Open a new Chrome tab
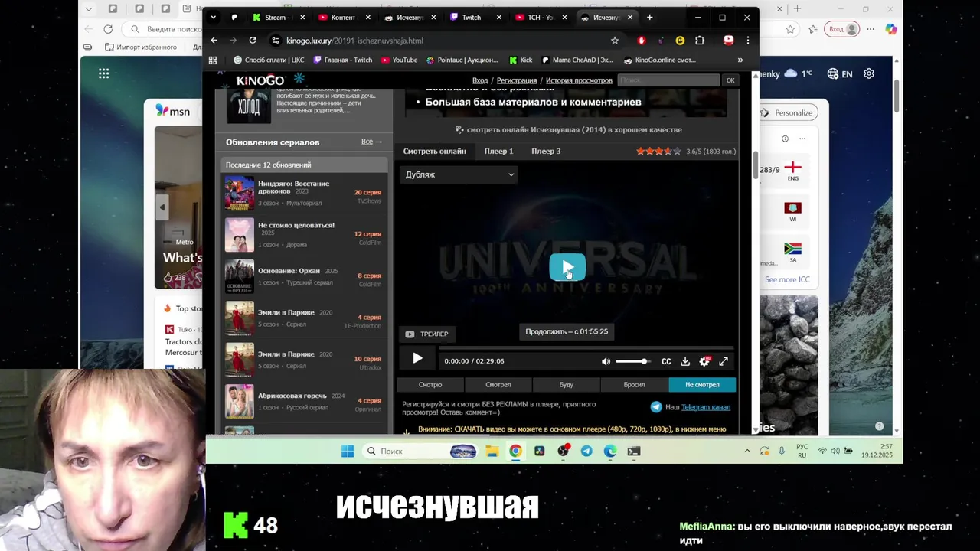The image size is (980, 551). tap(649, 17)
